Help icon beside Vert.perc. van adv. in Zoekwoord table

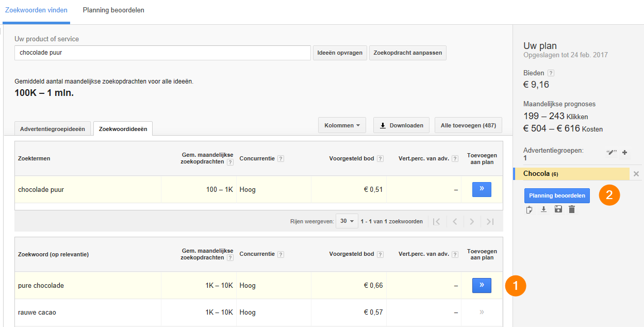click(x=455, y=254)
